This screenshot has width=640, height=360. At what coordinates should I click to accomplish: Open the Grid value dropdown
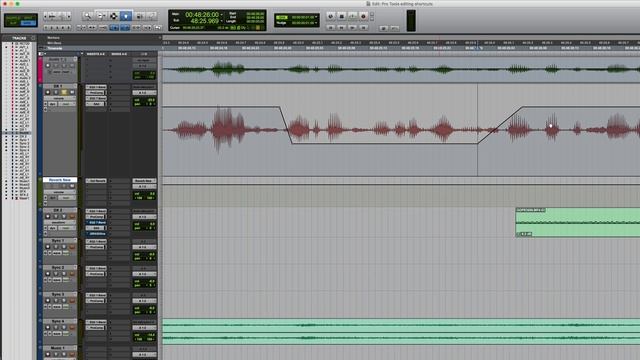(x=316, y=17)
